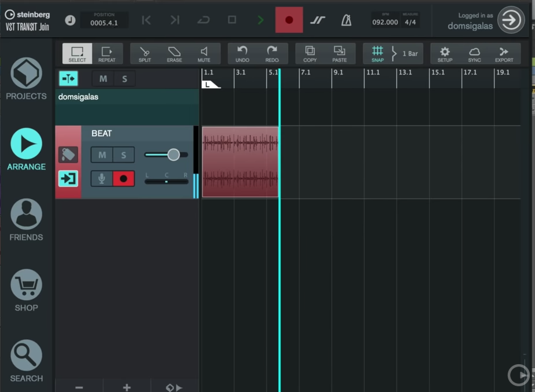Viewport: 535px width, 392px height.
Task: Disarm BEAT track record enable
Action: click(x=123, y=178)
